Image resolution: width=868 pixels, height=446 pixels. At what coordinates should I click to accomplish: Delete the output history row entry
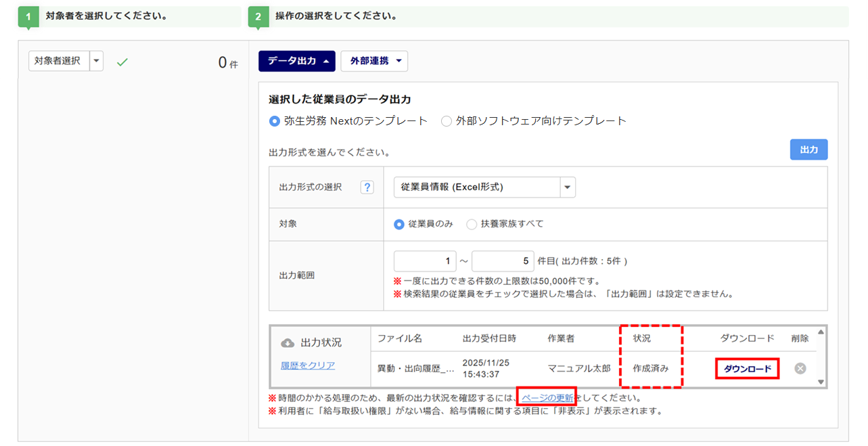tap(800, 368)
